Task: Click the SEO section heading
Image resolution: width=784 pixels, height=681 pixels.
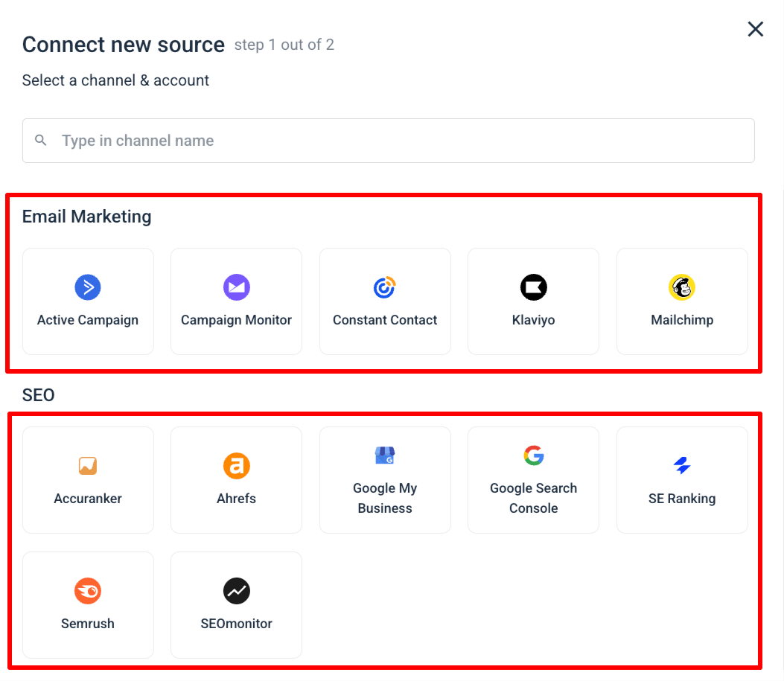Action: [x=38, y=395]
